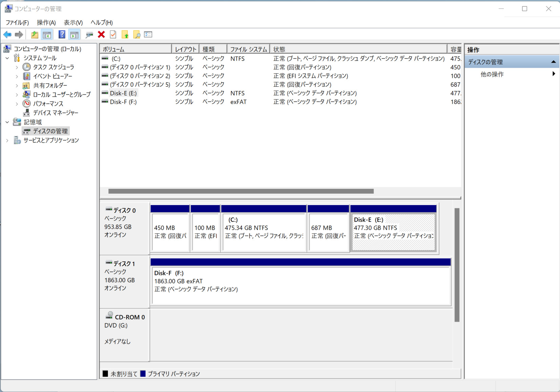Click the タスク スケジューラ clock icon

tap(26, 67)
